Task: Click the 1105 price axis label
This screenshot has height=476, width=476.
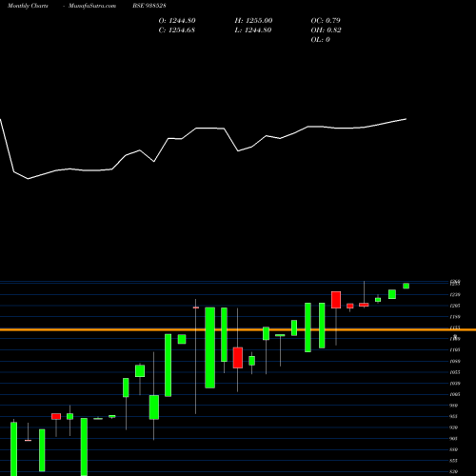Action: (455, 349)
